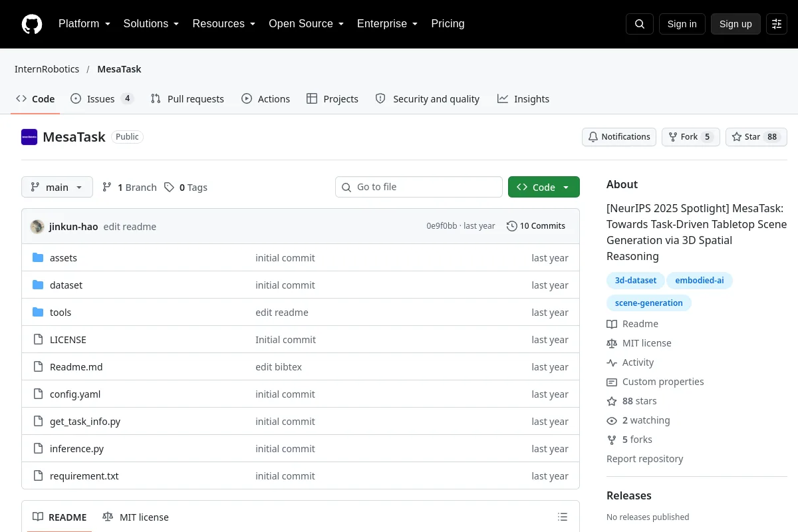
Task: Open the Pricing page
Action: pos(448,24)
